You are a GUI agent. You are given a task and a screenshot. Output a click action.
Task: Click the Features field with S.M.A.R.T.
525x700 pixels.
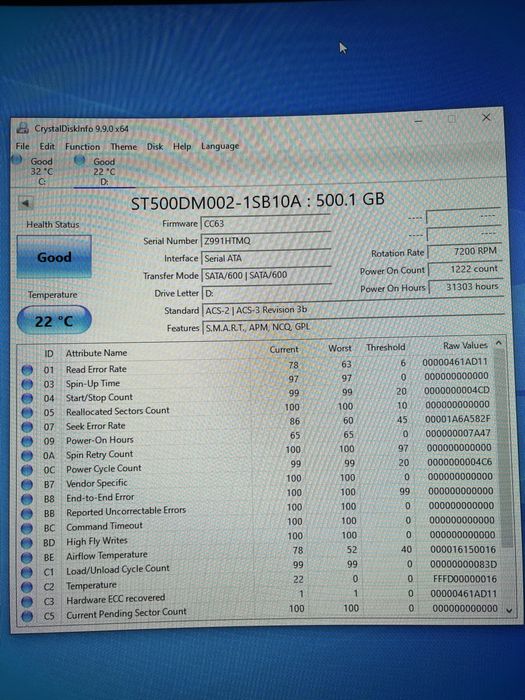click(353, 327)
